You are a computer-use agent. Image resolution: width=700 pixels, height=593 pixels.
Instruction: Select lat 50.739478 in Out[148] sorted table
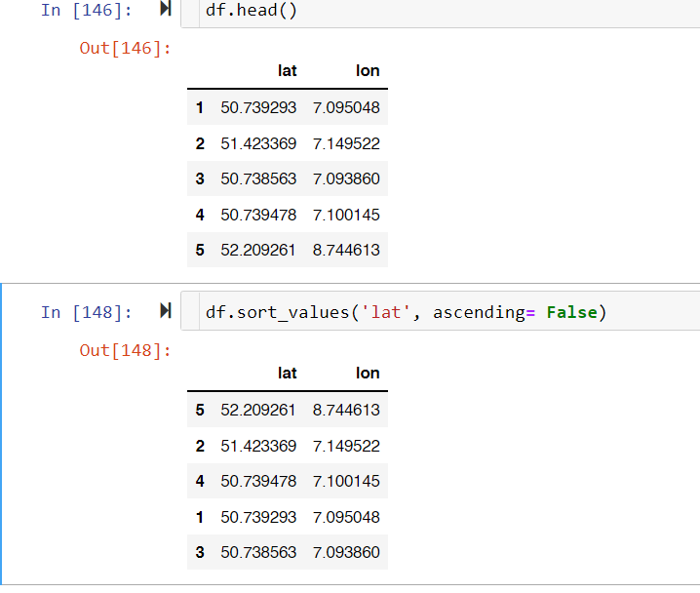258,481
